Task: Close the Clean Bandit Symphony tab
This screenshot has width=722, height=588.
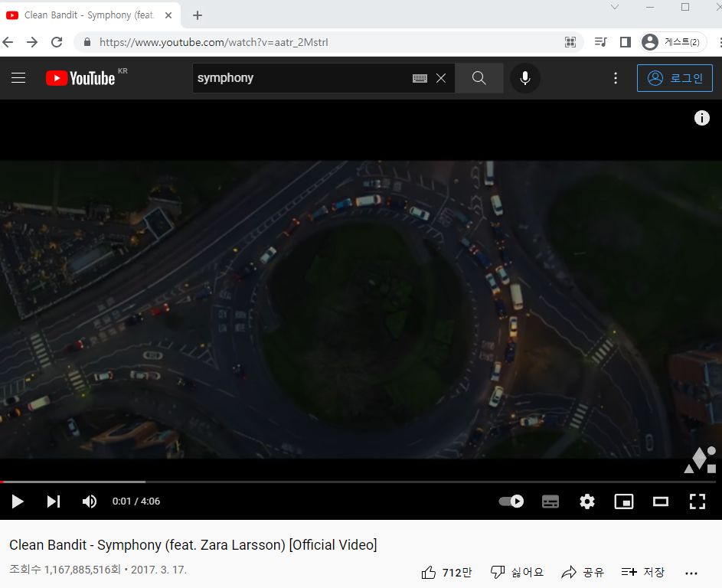Action: (168, 15)
